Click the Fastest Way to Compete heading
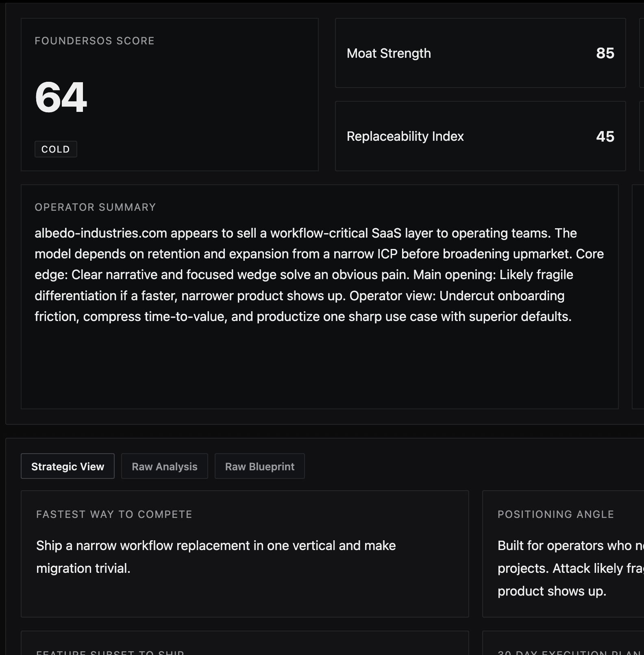Image resolution: width=644 pixels, height=655 pixels. pyautogui.click(x=114, y=514)
